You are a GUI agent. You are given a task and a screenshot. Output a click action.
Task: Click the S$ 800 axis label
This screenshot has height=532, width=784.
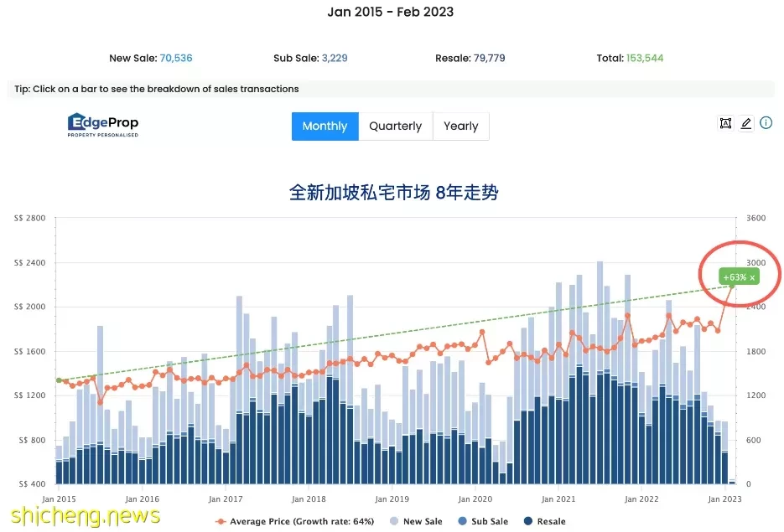click(32, 440)
